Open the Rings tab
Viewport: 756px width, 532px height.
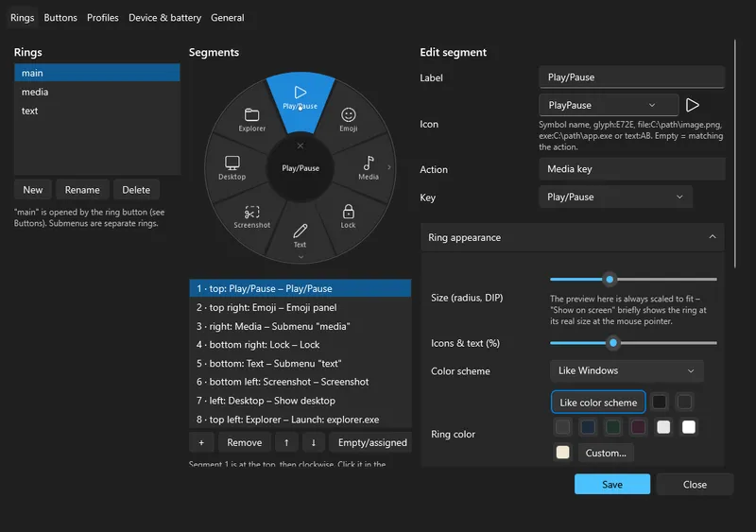22,18
